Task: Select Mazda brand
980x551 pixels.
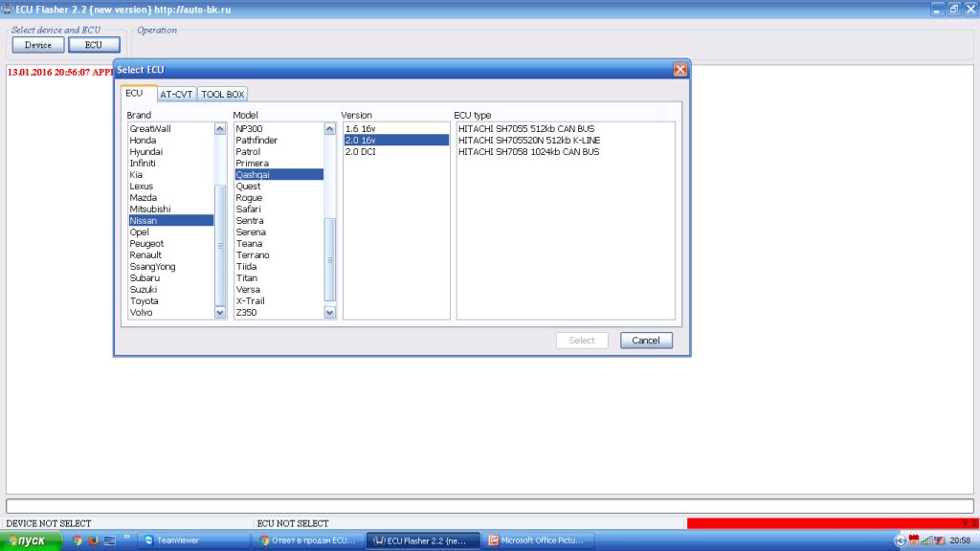Action: tap(170, 197)
